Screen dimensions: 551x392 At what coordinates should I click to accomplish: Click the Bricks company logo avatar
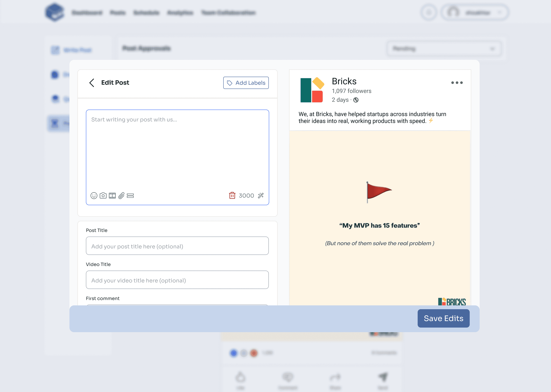(x=312, y=90)
